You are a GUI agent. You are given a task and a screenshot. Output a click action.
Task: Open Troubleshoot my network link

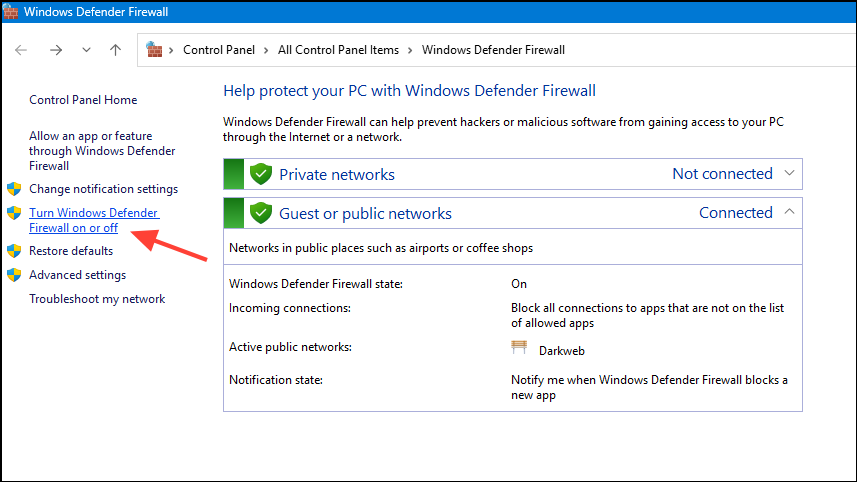tap(97, 299)
